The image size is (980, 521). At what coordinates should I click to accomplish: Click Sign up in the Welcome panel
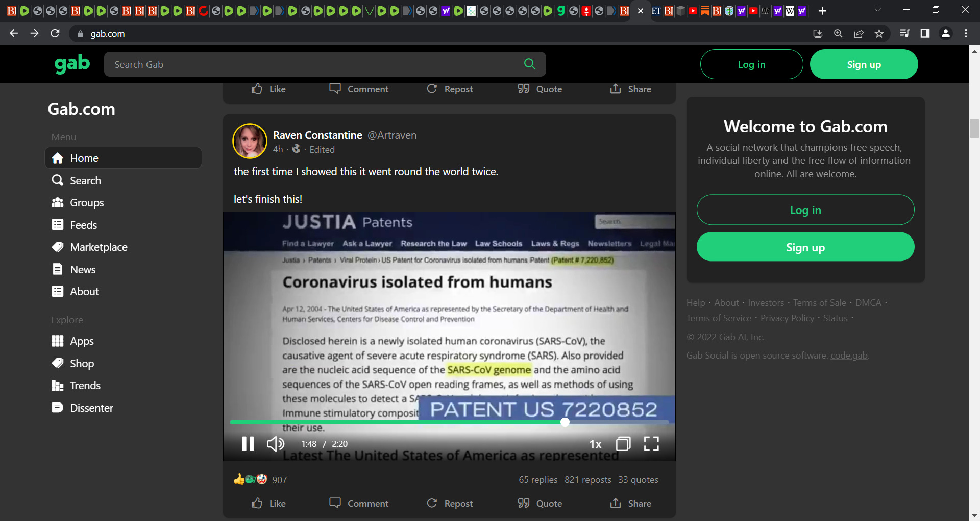pos(805,247)
